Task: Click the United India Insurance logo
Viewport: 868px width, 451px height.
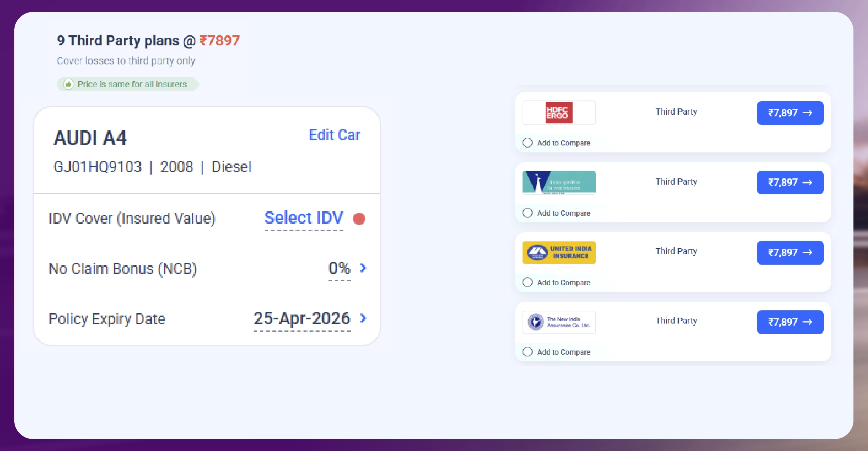Action: 559,253
